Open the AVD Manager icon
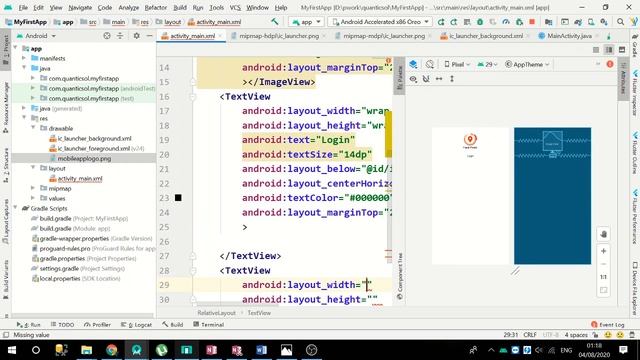Image resolution: width=640 pixels, height=360 pixels. (591, 22)
